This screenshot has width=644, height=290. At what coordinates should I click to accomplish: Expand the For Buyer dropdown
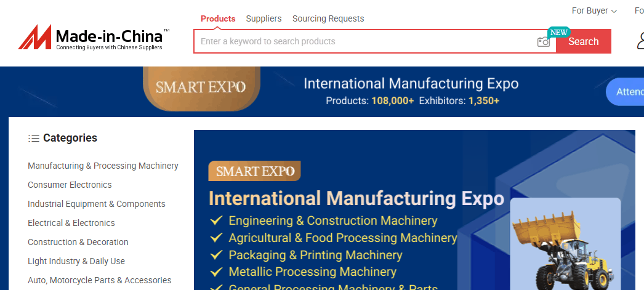click(594, 11)
